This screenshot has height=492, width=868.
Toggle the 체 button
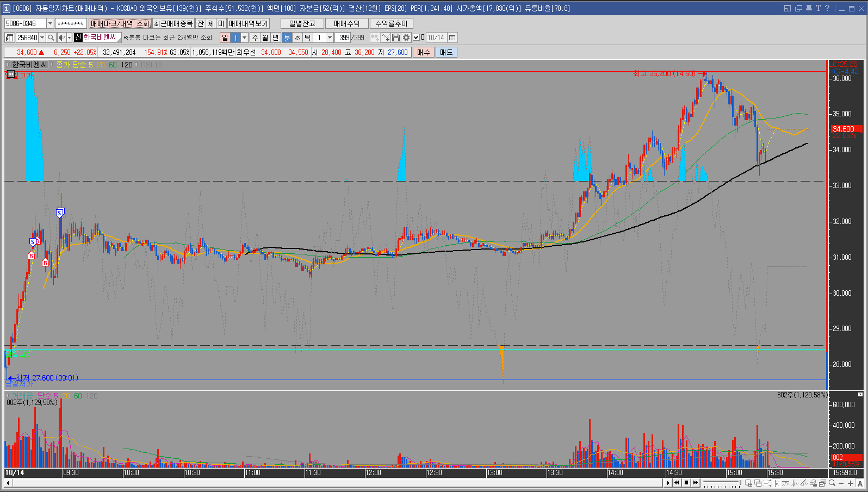pos(211,23)
